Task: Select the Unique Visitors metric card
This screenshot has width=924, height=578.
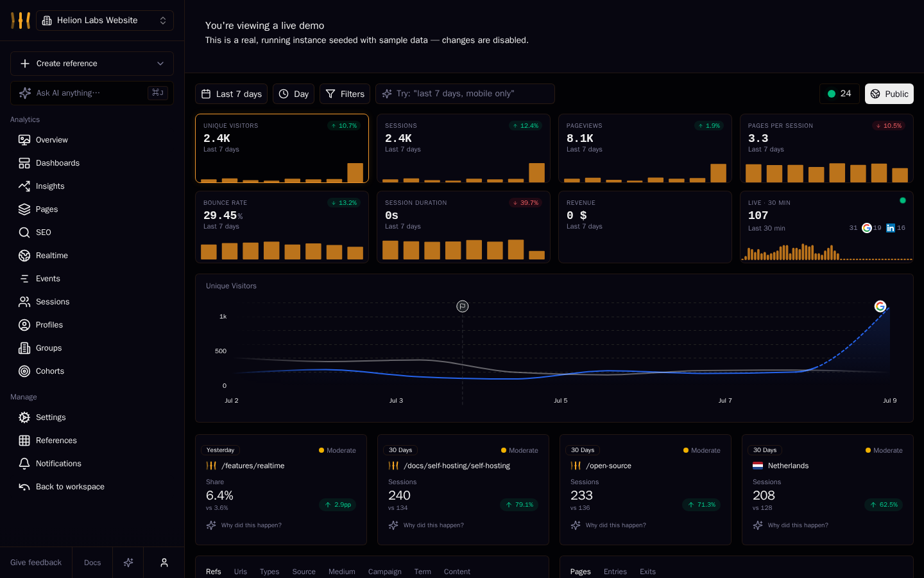Action: pos(282,148)
